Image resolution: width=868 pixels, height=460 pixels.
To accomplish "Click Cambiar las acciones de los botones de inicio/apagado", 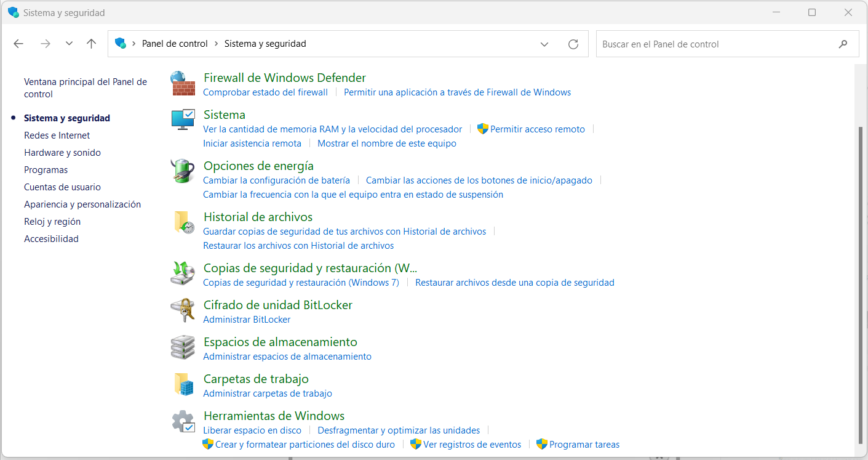I will (479, 180).
